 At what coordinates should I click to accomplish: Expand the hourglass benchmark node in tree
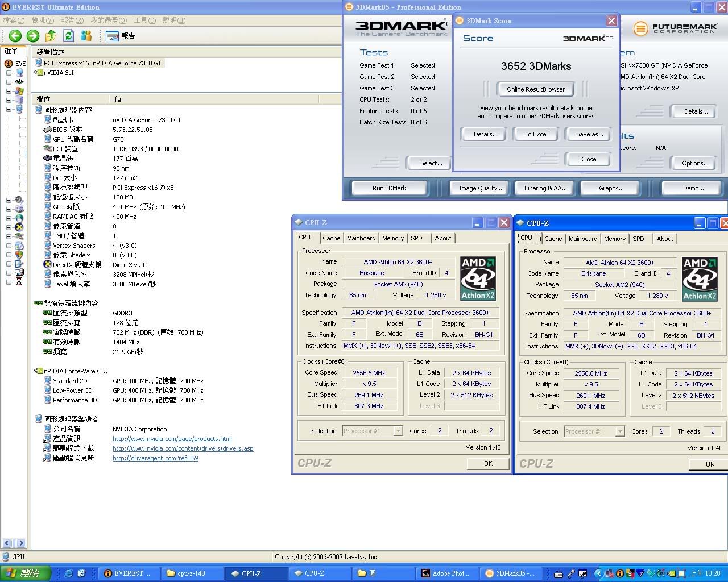tap(9, 282)
